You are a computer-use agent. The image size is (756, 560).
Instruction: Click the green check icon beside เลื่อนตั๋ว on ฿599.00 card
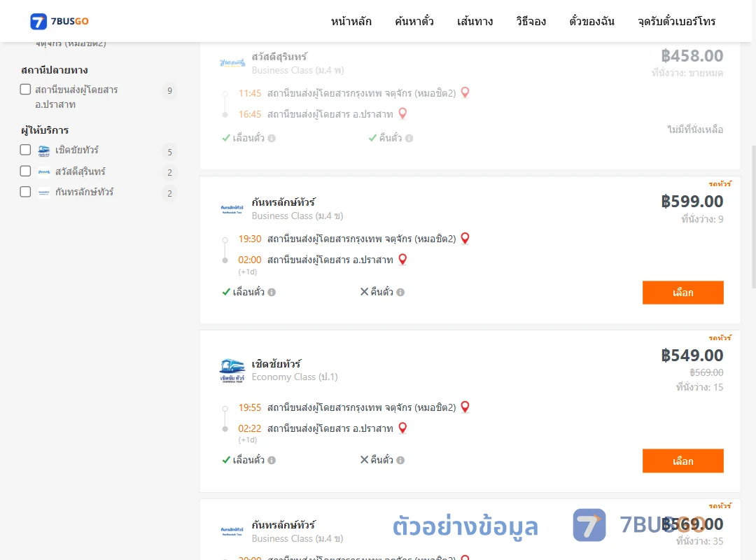[226, 292]
